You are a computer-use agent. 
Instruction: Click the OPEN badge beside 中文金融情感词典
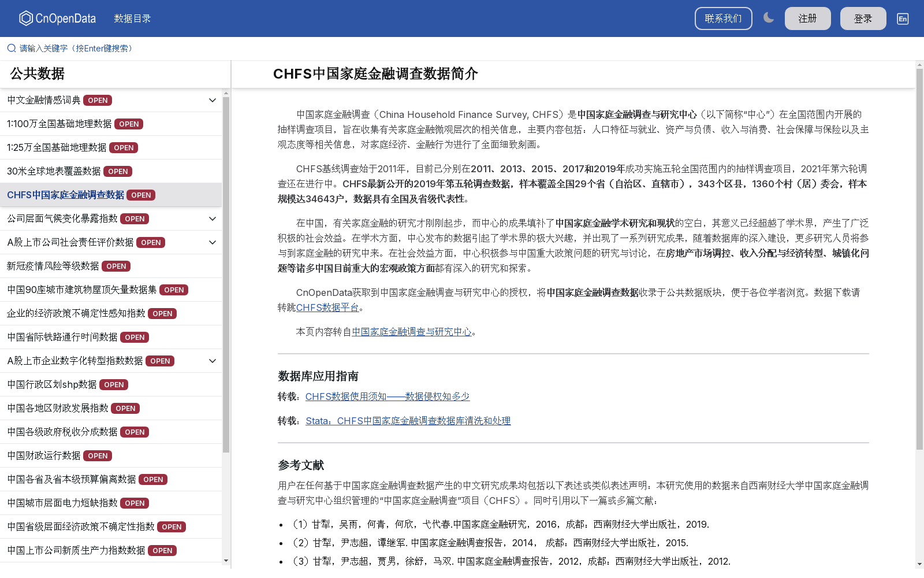click(x=98, y=100)
